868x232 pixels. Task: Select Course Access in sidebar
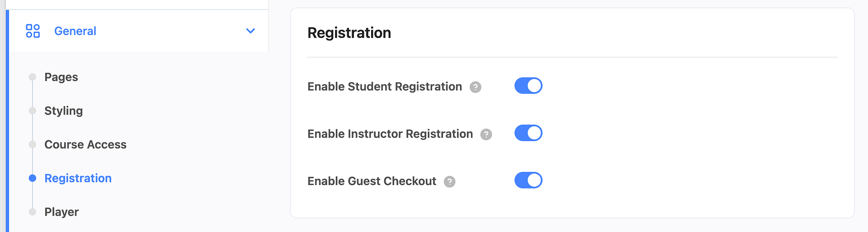tap(85, 145)
